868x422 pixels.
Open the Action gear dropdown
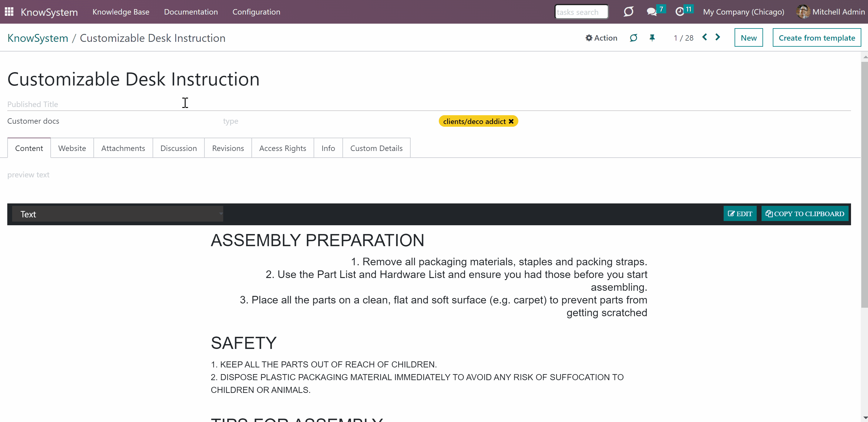pos(601,38)
